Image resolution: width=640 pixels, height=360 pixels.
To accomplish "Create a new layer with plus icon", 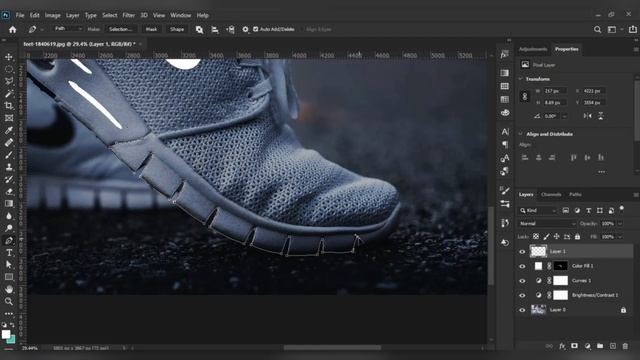I will click(613, 346).
